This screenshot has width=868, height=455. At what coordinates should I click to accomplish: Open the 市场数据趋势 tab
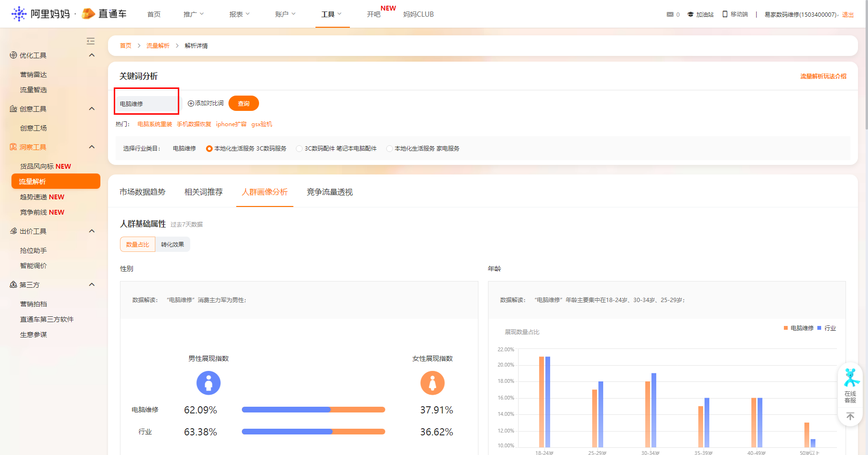pos(142,192)
